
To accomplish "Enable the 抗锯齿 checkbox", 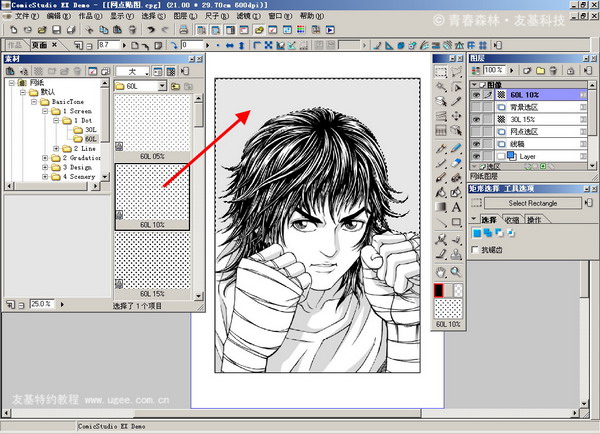I will click(x=475, y=250).
